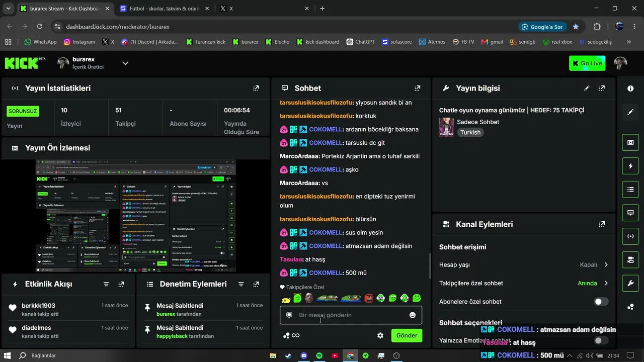Open Steam from the Windows taskbar
The height and width of the screenshot is (362, 644).
(288, 355)
